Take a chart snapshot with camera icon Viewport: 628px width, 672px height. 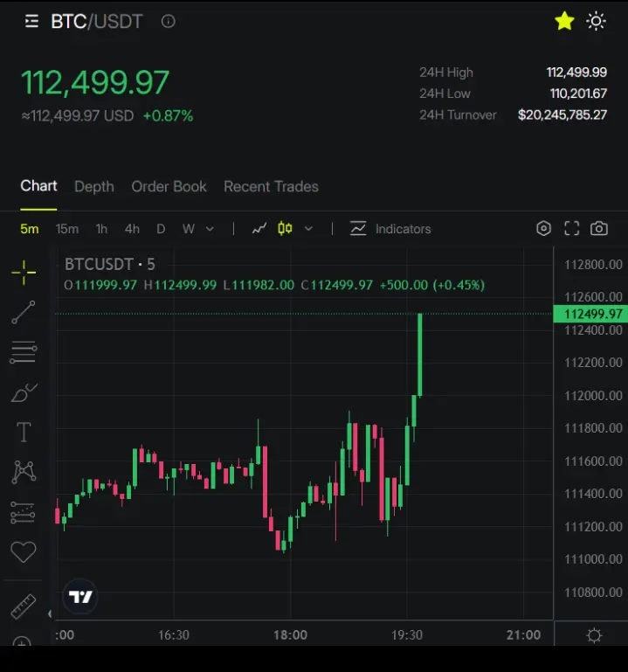click(599, 228)
